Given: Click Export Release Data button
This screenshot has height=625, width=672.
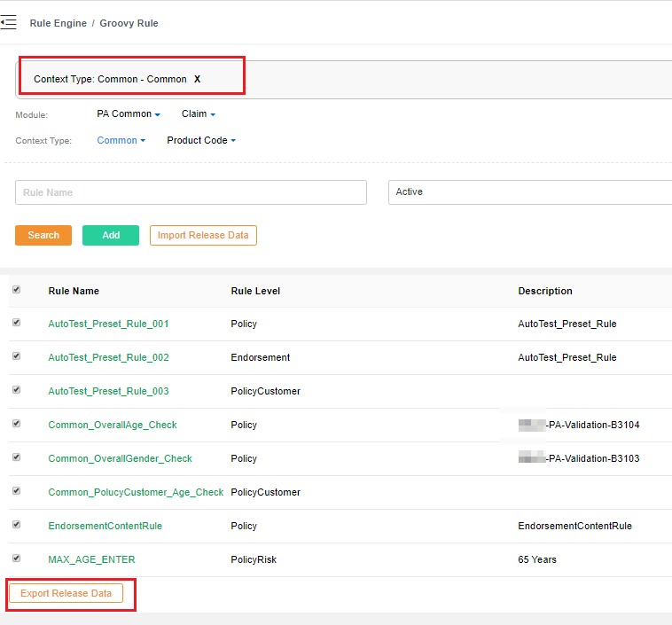Looking at the screenshot, I should [66, 593].
